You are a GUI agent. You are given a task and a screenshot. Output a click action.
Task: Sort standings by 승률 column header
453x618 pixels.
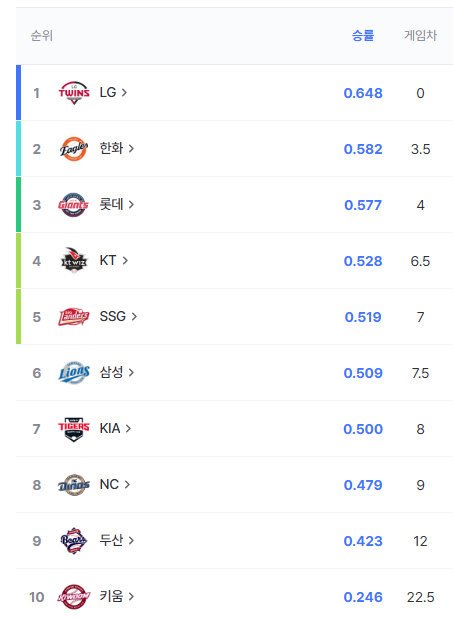coord(363,36)
